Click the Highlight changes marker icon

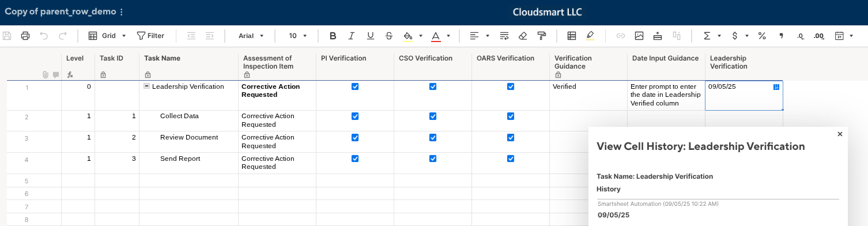590,36
